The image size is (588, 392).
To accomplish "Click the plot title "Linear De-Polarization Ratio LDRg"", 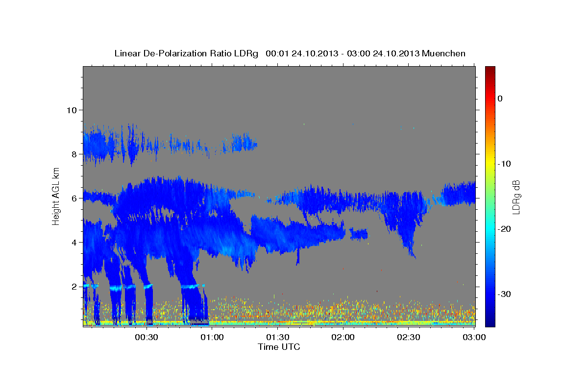I will 186,53.
